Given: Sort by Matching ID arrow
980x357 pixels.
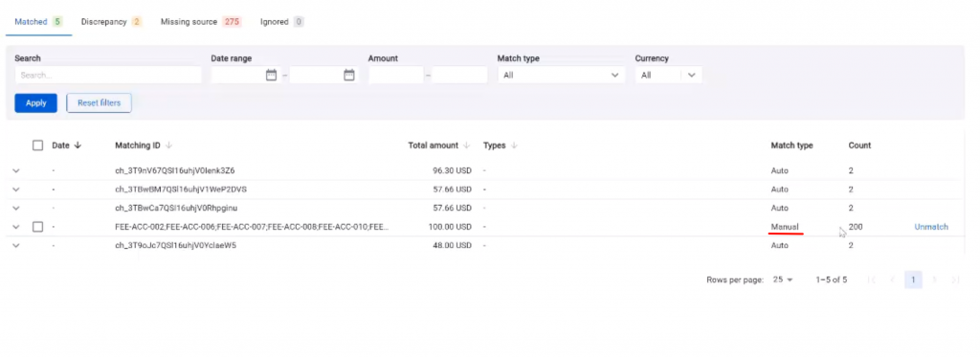Looking at the screenshot, I should 168,145.
